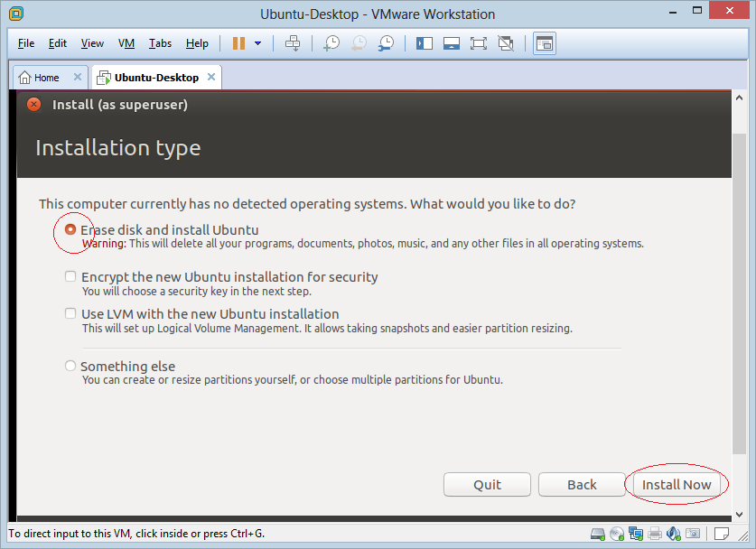Viewport: 756px width, 549px height.
Task: Select Erase disk and install Ubuntu
Action: [70, 229]
